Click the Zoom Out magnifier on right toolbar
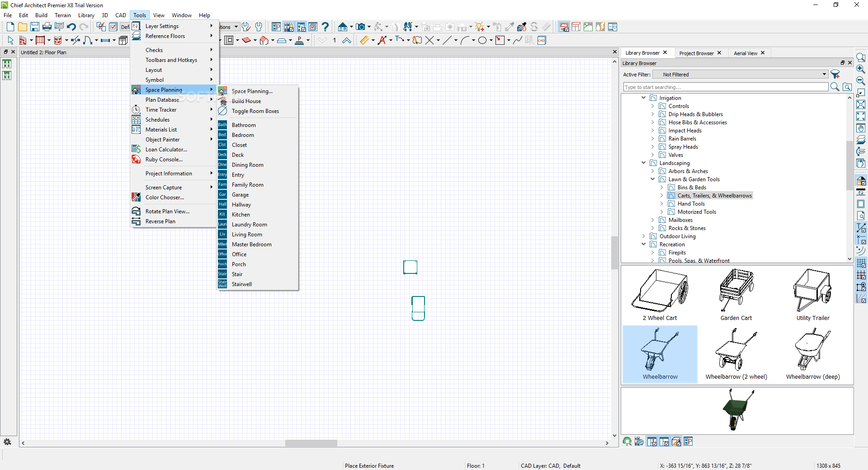This screenshot has width=868, height=470. tap(861, 81)
